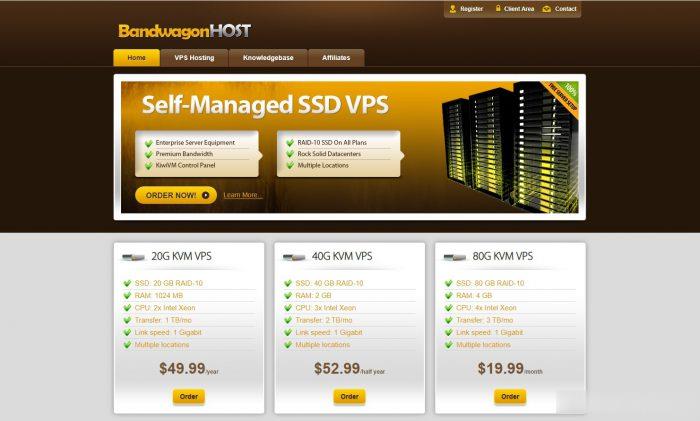Click the Contact envelope icon
This screenshot has height=421, width=700.
pos(546,9)
